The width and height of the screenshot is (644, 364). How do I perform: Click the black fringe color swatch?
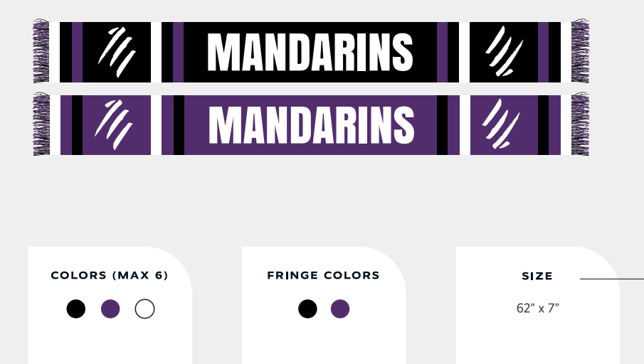[x=307, y=309]
